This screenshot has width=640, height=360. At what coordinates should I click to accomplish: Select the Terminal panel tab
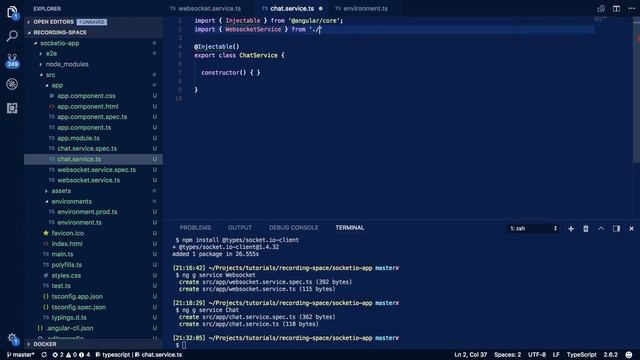pyautogui.click(x=350, y=228)
